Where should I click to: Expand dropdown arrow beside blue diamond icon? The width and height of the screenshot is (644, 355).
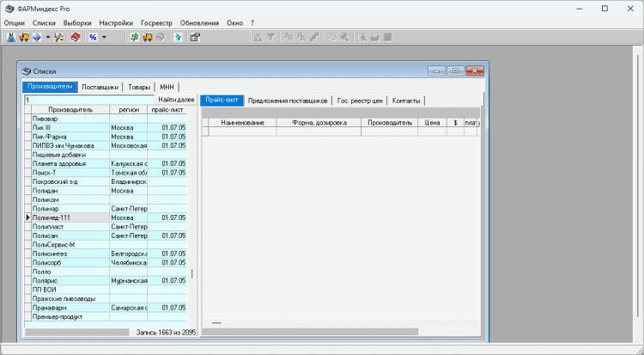click(47, 37)
